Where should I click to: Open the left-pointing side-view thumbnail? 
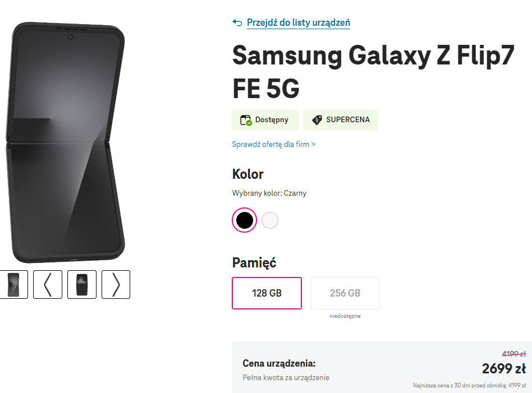click(x=48, y=284)
